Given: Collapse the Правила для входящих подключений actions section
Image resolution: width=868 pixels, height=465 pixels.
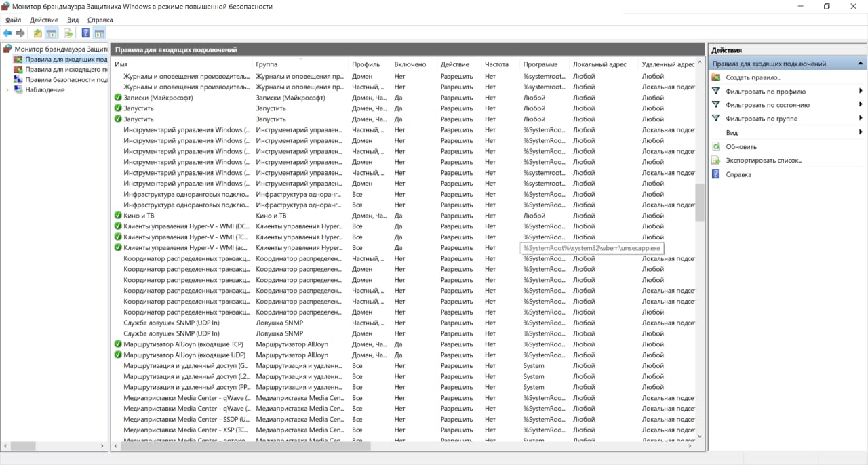Looking at the screenshot, I should (x=861, y=64).
